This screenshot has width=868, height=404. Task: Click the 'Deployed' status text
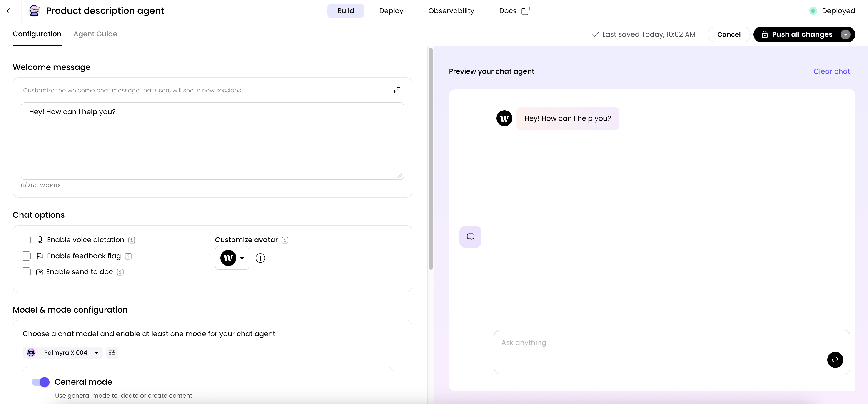click(838, 11)
